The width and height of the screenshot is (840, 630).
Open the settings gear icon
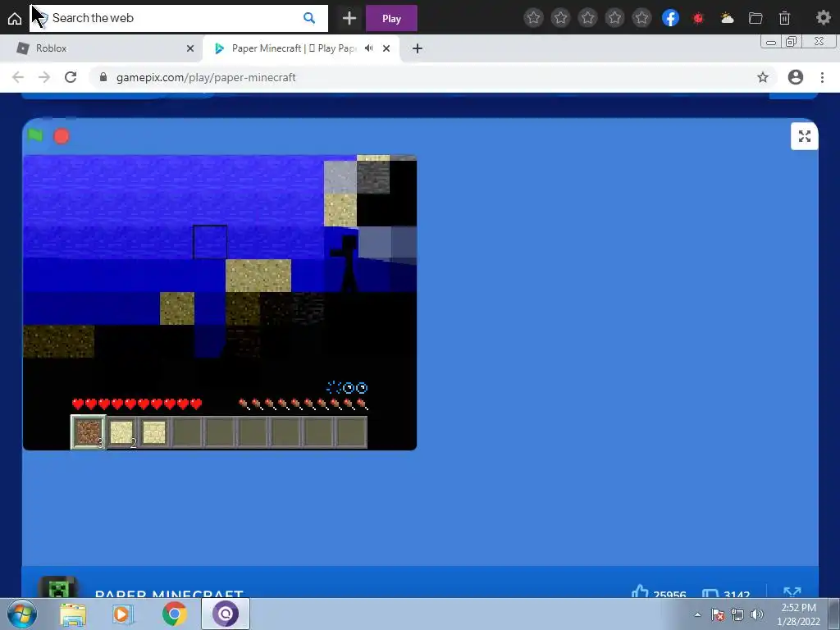823,18
